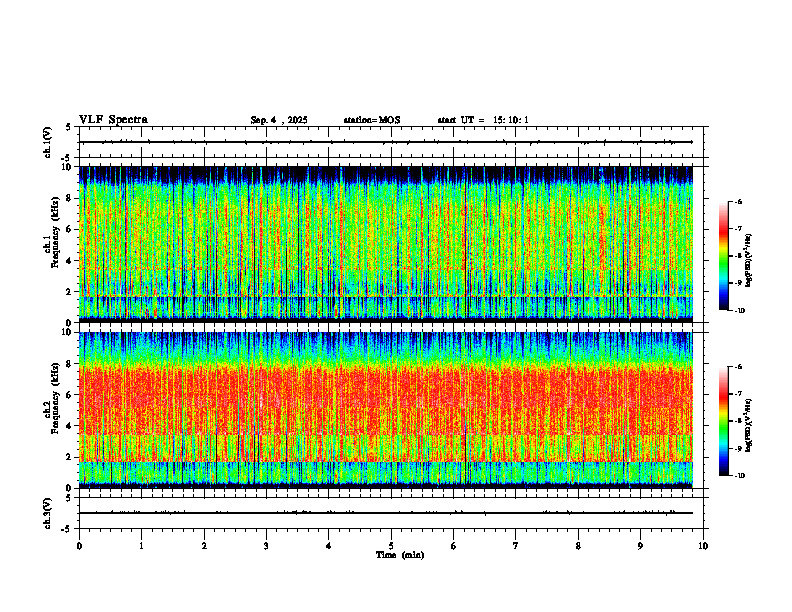
Task: Select the "start UT = 15:10: 1" text
Action: pyautogui.click(x=483, y=120)
